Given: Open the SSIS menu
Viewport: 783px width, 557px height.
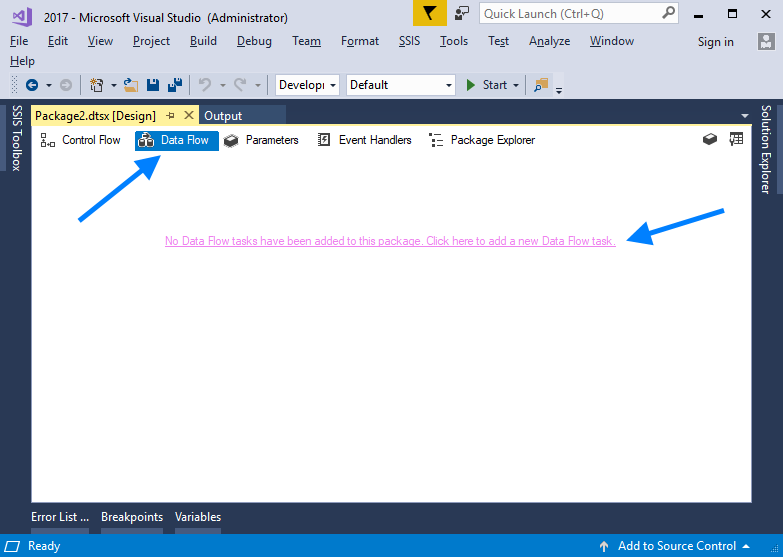Looking at the screenshot, I should coord(409,41).
